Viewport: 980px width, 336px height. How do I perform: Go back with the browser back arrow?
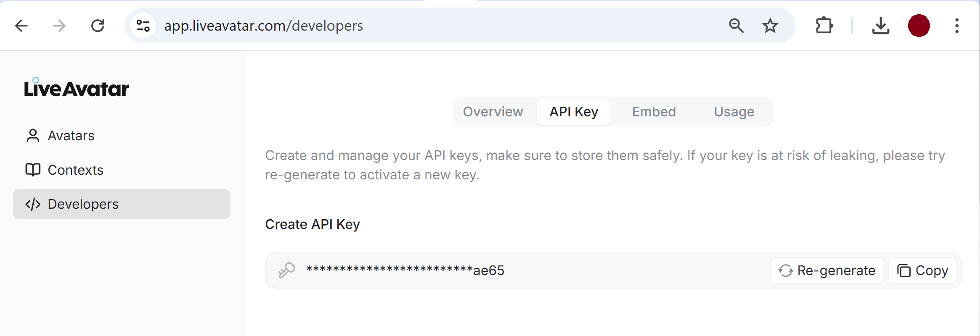click(x=21, y=26)
